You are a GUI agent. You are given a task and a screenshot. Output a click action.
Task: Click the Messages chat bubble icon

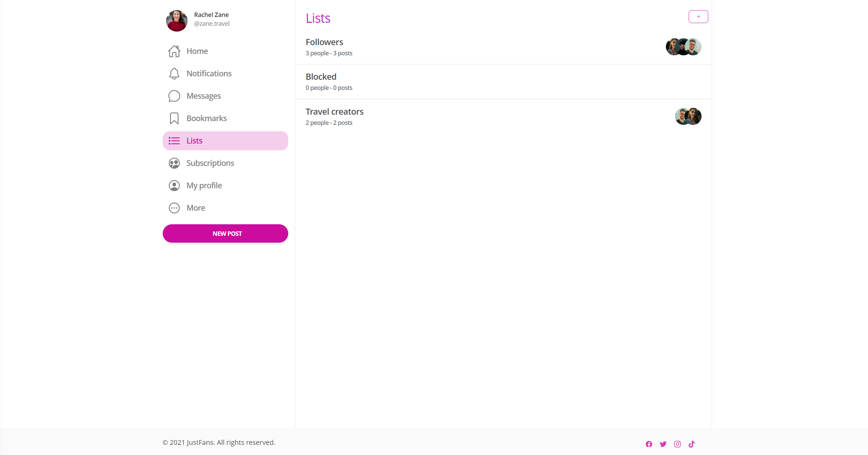coord(174,96)
